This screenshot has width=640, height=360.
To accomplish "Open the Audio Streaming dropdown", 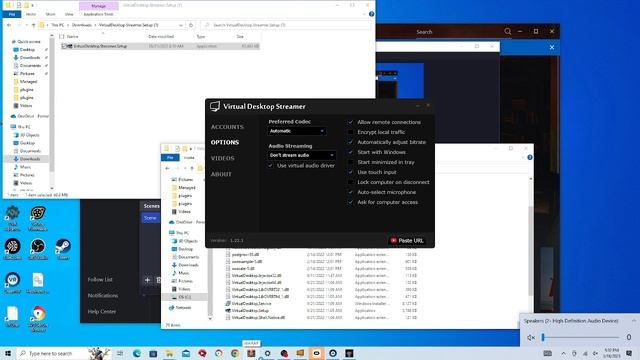I will [x=302, y=155].
